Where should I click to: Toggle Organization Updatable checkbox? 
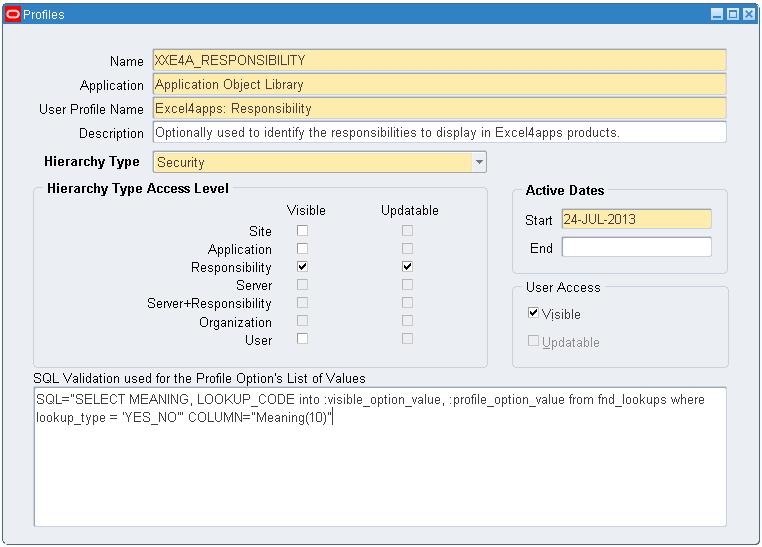tap(407, 321)
